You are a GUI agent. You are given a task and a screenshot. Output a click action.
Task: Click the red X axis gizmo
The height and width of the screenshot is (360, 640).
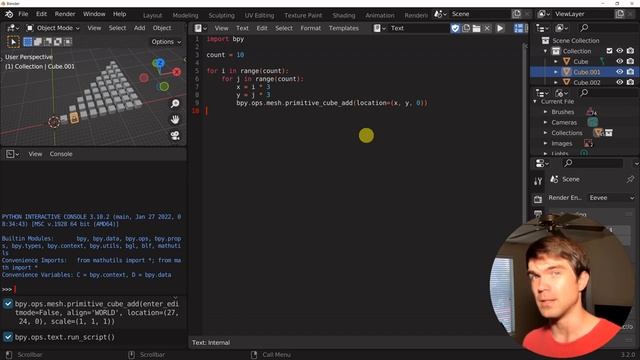176,72
